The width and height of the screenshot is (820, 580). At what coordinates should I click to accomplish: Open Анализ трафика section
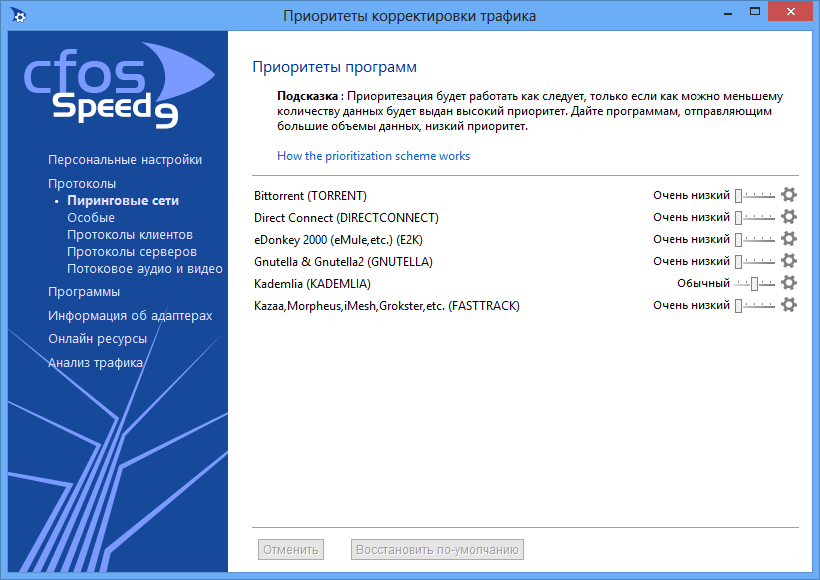coord(96,363)
